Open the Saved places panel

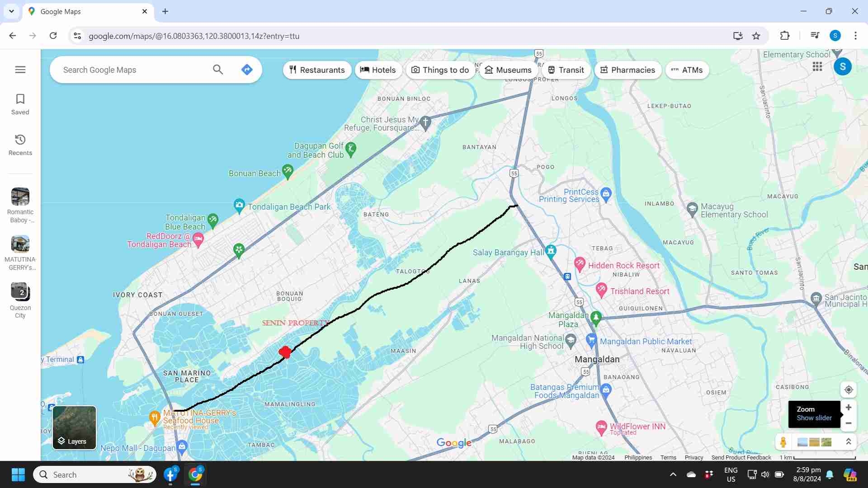coord(20,104)
